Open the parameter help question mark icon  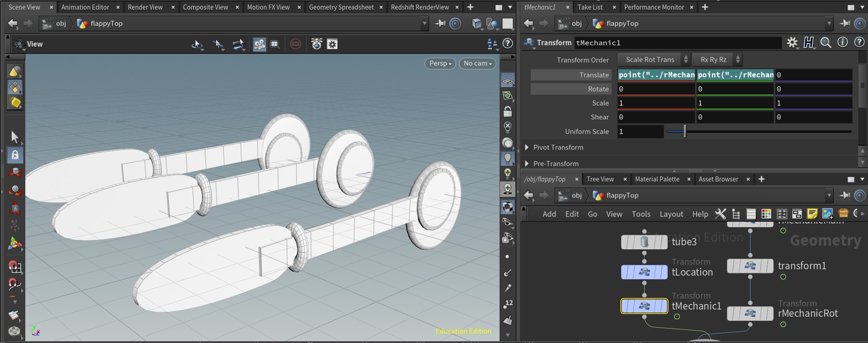tap(859, 43)
